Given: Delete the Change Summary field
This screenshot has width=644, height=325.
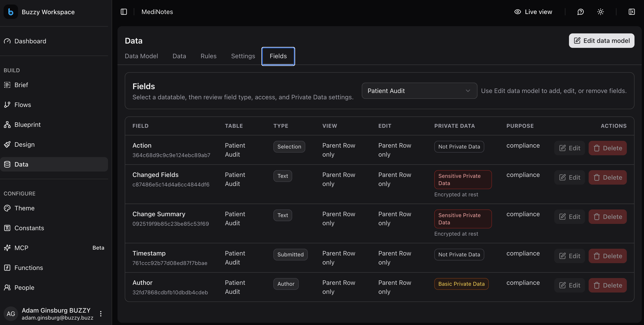Looking at the screenshot, I should [607, 217].
